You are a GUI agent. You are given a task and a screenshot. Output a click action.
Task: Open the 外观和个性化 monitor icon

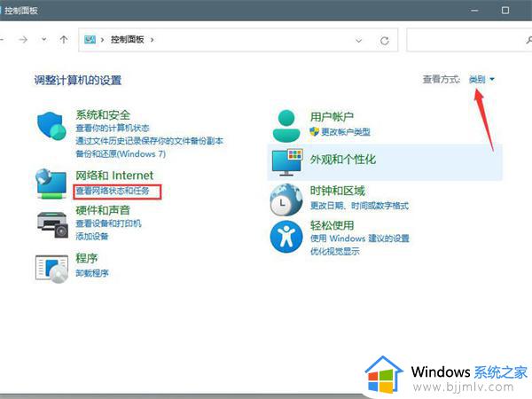287,162
